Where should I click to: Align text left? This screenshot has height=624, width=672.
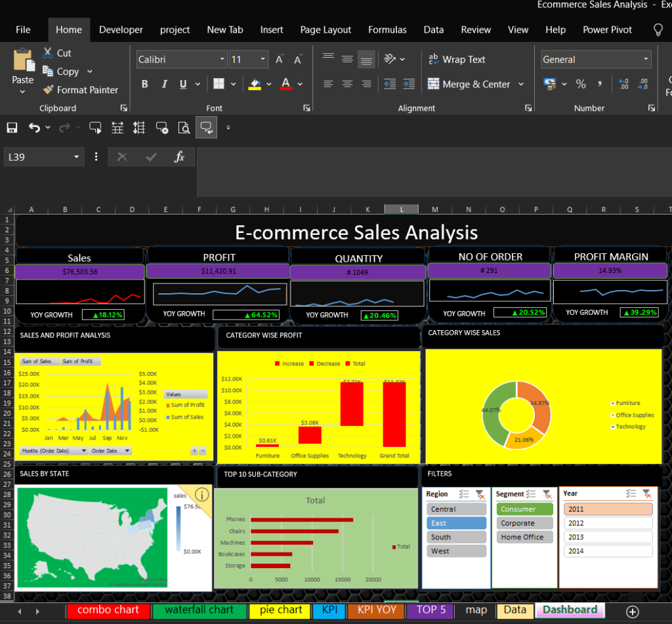328,84
